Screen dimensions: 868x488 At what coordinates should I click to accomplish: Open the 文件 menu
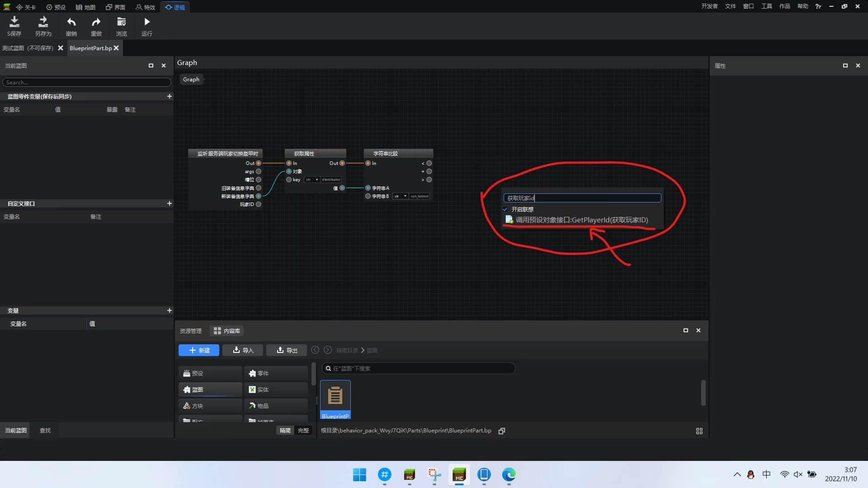click(730, 6)
